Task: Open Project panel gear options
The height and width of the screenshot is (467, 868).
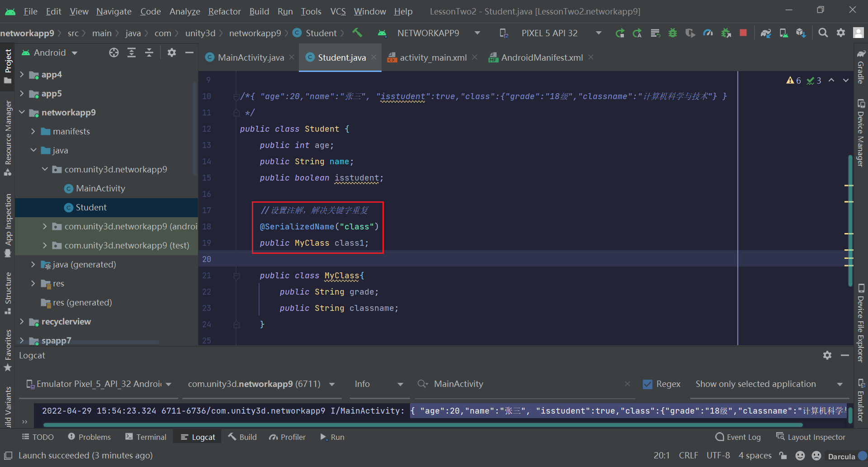Action: pos(172,53)
